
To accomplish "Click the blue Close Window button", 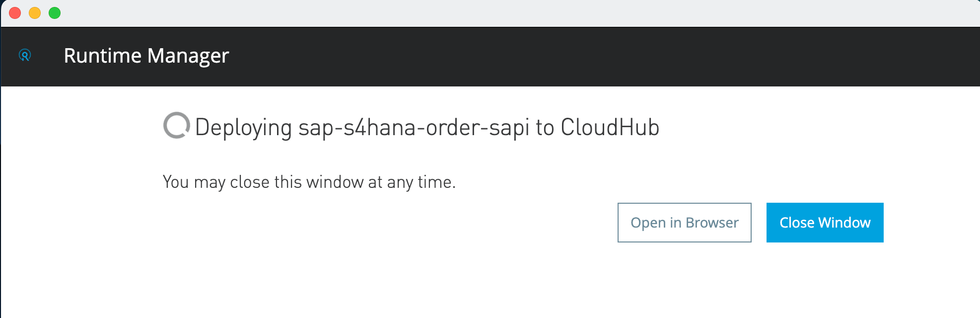I will pyautogui.click(x=825, y=223).
